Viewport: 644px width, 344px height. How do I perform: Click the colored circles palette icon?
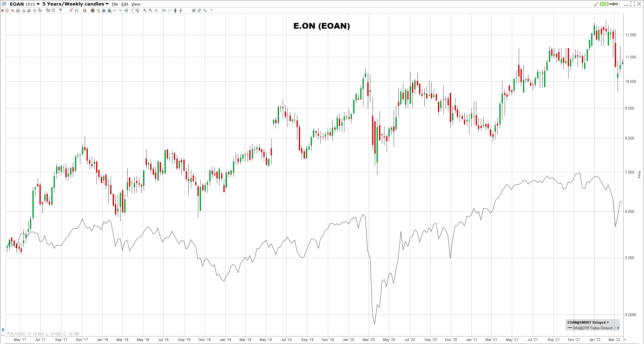pyautogui.click(x=194, y=10)
